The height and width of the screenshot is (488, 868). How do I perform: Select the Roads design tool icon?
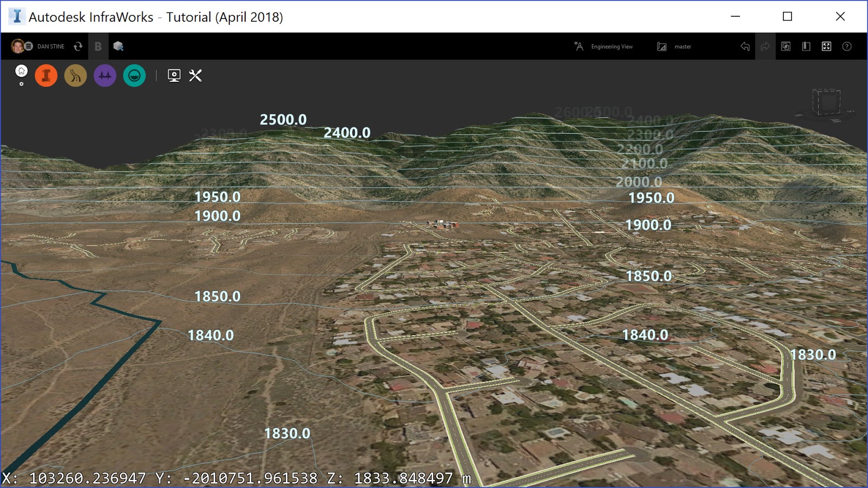point(75,75)
